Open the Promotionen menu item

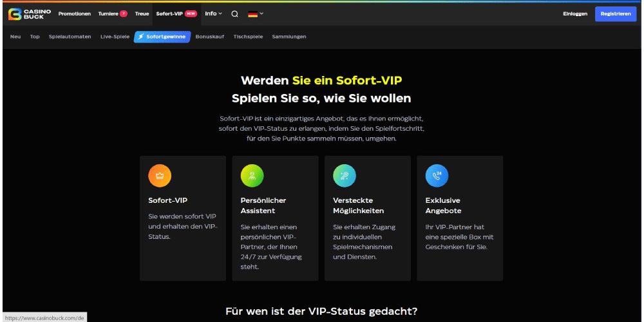click(74, 14)
